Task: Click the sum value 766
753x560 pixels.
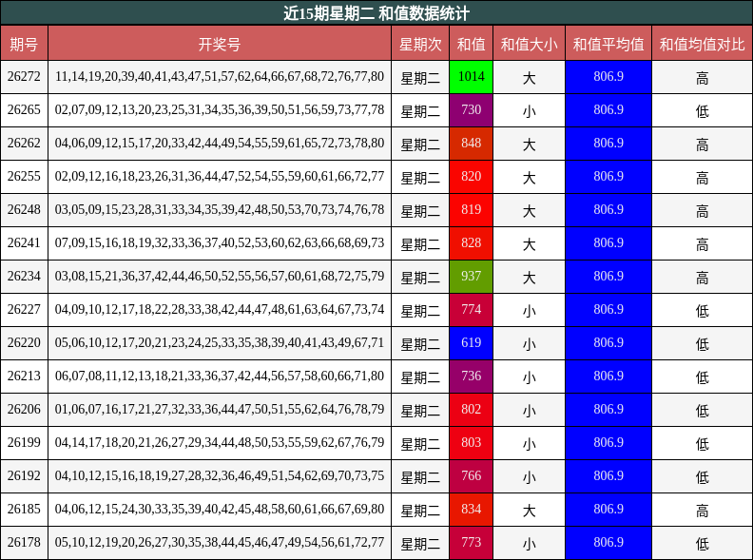Action: 472,475
